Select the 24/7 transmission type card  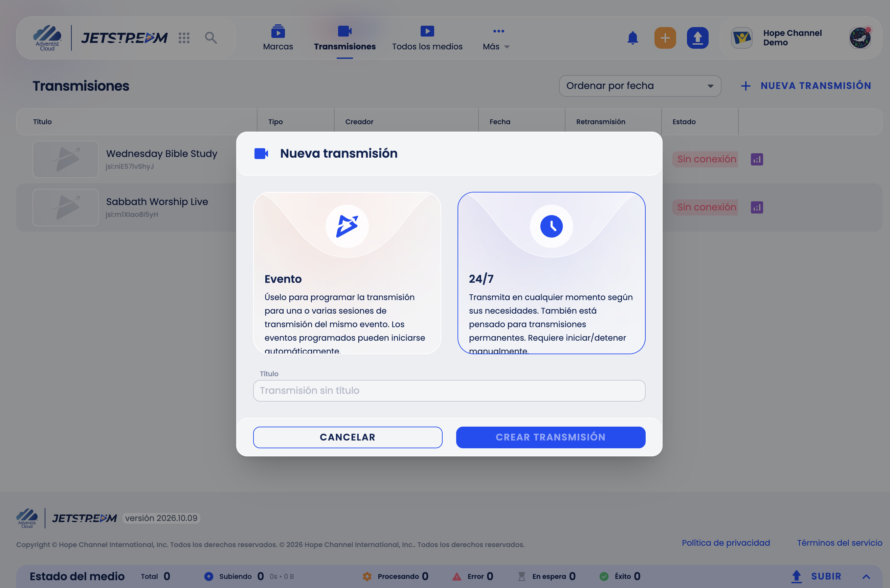(x=551, y=273)
